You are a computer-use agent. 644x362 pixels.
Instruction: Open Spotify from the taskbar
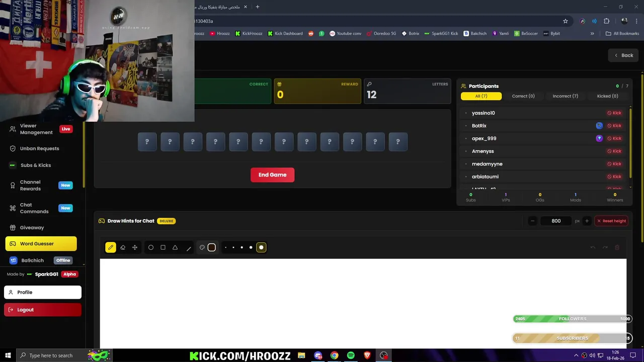pyautogui.click(x=351, y=355)
